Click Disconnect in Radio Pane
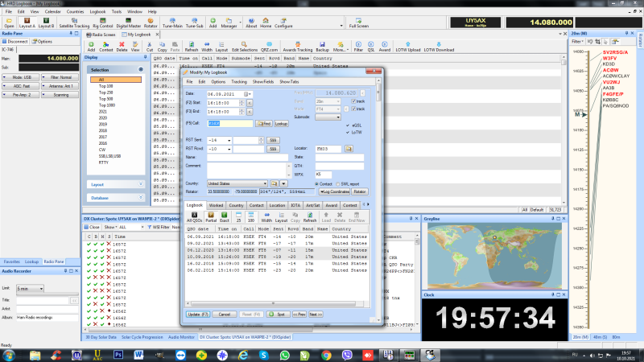This screenshot has height=362, width=644. [x=15, y=42]
